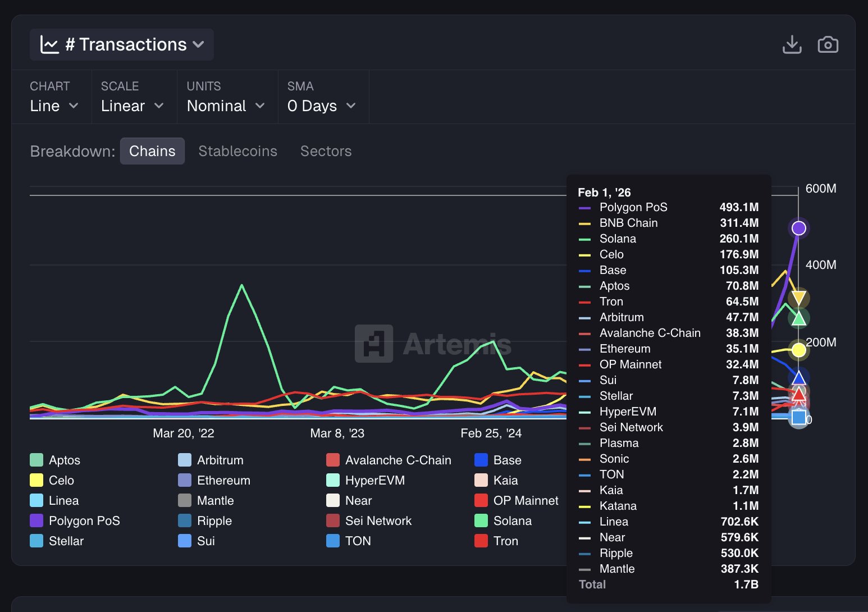Toggle Aptos series in legend
The height and width of the screenshot is (612, 868).
coord(56,460)
